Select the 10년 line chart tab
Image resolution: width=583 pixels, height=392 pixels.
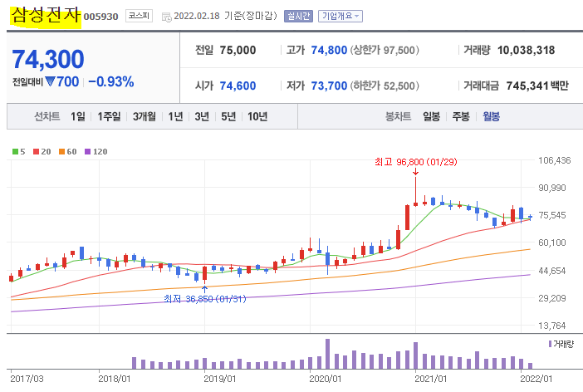click(257, 117)
